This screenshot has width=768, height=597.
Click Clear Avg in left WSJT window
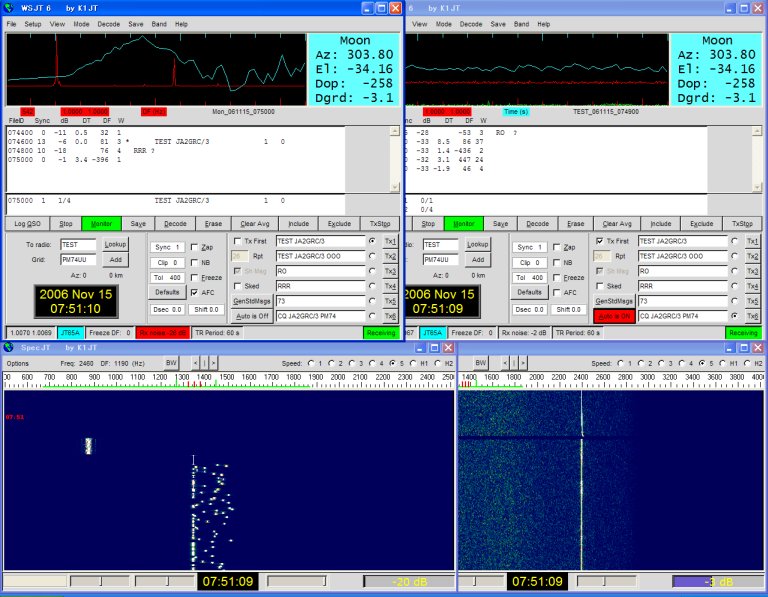[x=255, y=224]
